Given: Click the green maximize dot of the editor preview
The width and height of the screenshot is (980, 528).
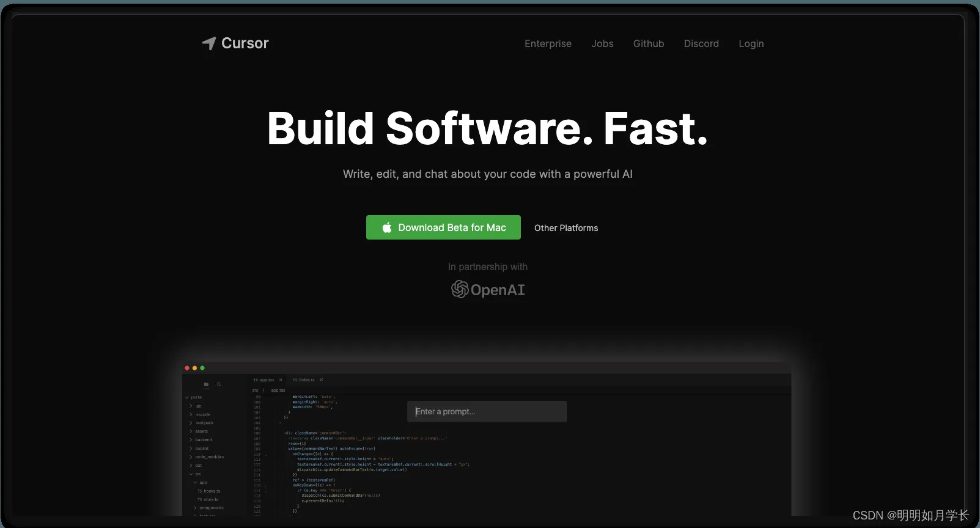Looking at the screenshot, I should coord(202,368).
